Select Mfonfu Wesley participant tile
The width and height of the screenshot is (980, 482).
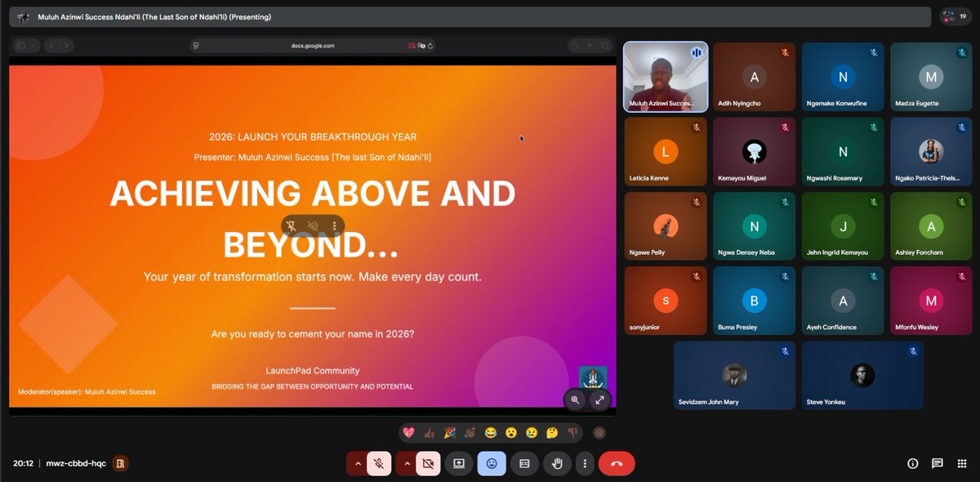(932, 301)
